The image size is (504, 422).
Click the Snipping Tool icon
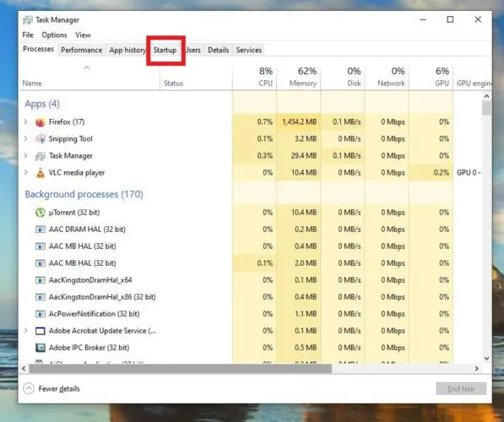pos(41,139)
